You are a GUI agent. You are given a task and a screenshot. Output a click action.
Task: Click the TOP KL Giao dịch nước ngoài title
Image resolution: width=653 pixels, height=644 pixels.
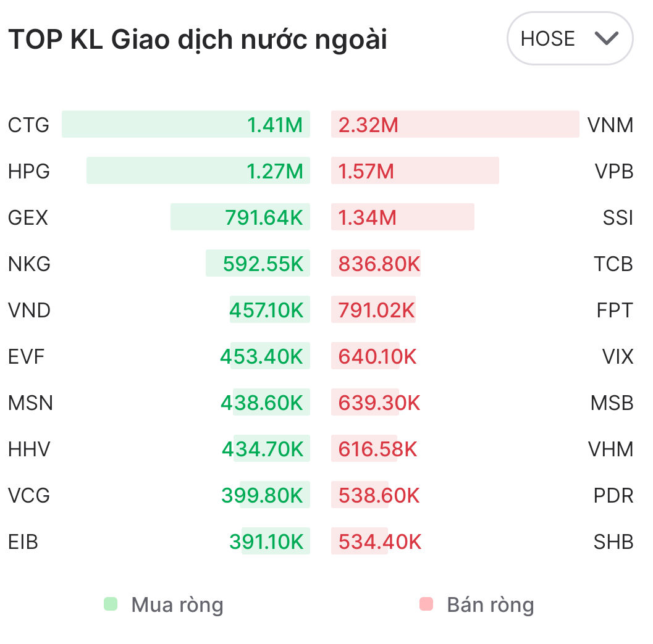[198, 40]
